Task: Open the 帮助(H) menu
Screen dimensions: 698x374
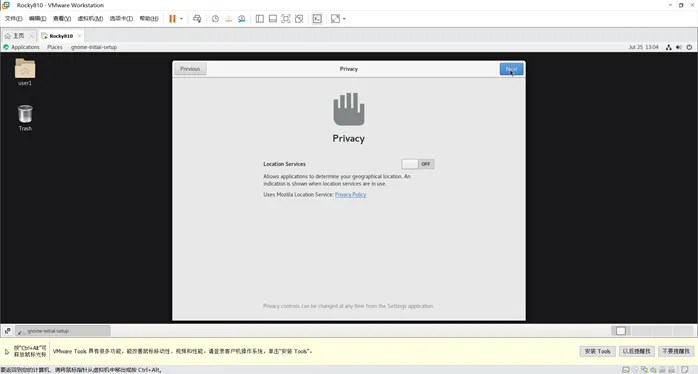Action: tap(149, 19)
